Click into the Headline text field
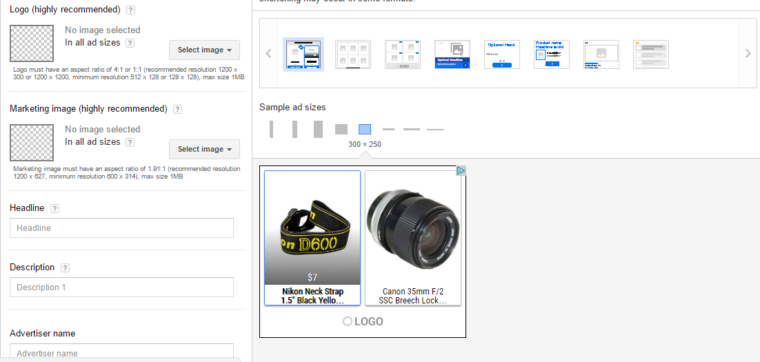The image size is (760, 362). [122, 228]
